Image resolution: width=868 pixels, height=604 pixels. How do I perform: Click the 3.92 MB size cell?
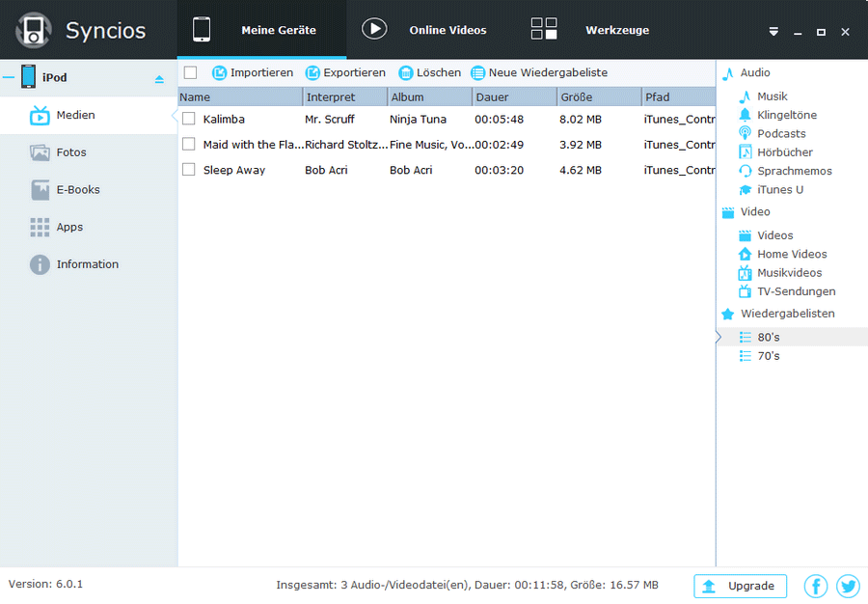(581, 145)
